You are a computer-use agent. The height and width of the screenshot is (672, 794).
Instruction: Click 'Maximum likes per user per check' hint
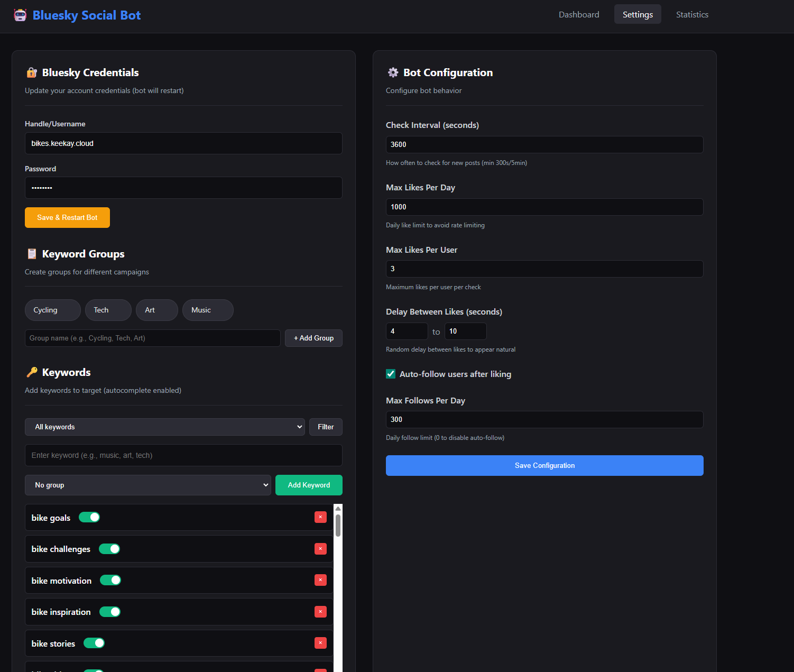[x=433, y=287]
